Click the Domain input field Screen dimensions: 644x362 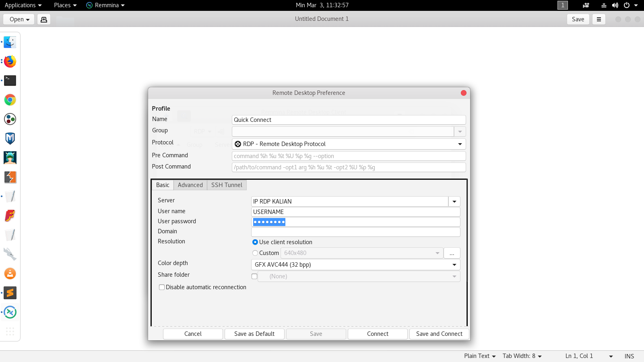pyautogui.click(x=356, y=232)
